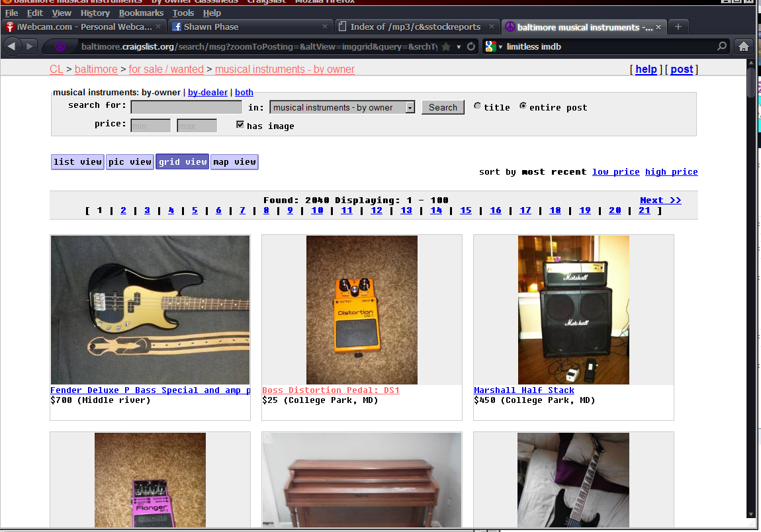This screenshot has width=761, height=532.
Task: Select the 'title' radio button
Action: (478, 106)
